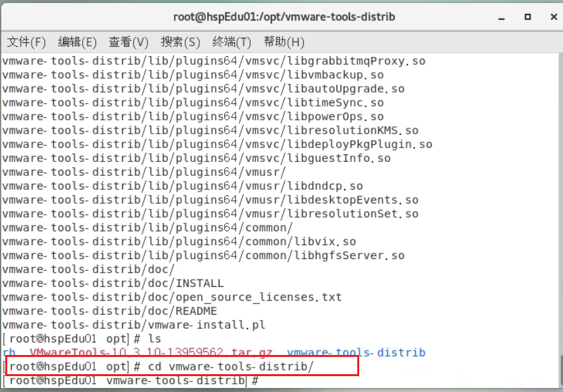Click the window title root@hspEdu01:/opt/vmware-tools-distrib
Viewport: 563px width, 392px height.
(284, 17)
